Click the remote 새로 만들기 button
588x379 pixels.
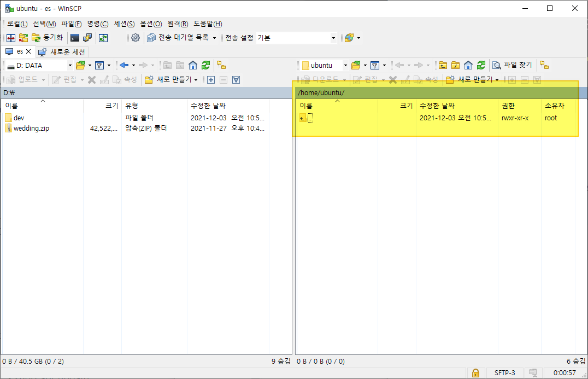pyautogui.click(x=472, y=79)
